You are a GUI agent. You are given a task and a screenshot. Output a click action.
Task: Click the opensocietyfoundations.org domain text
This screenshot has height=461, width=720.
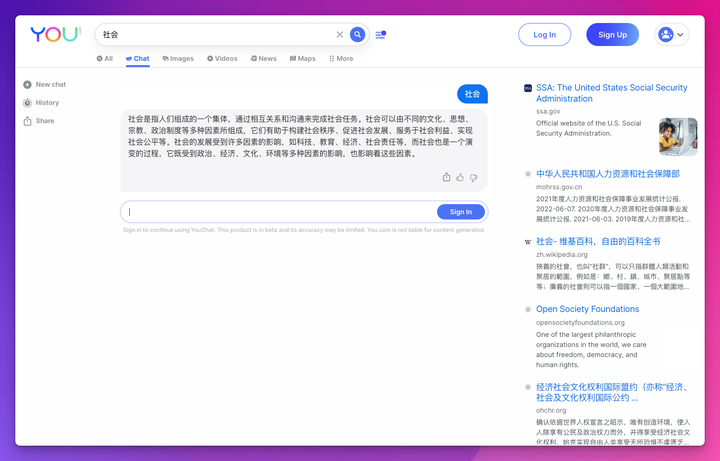[x=580, y=322]
